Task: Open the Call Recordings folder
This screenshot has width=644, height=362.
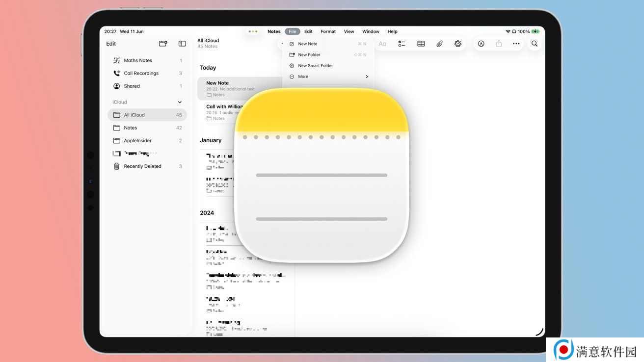Action: point(147,73)
